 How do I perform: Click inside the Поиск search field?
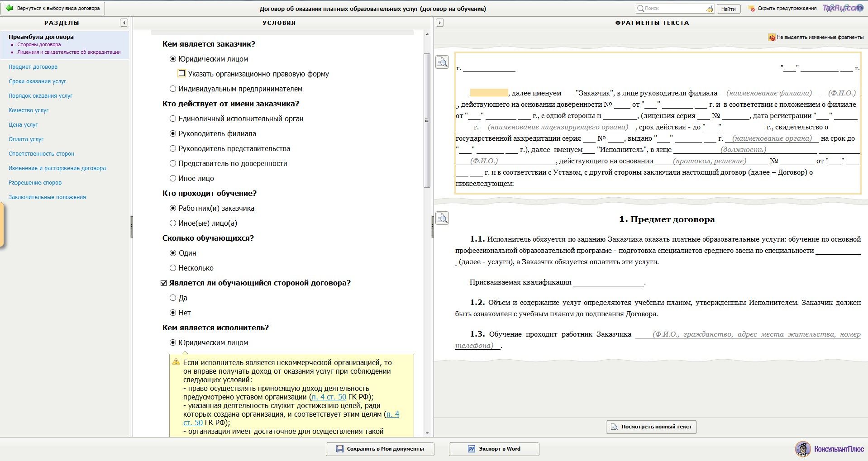pyautogui.click(x=670, y=8)
